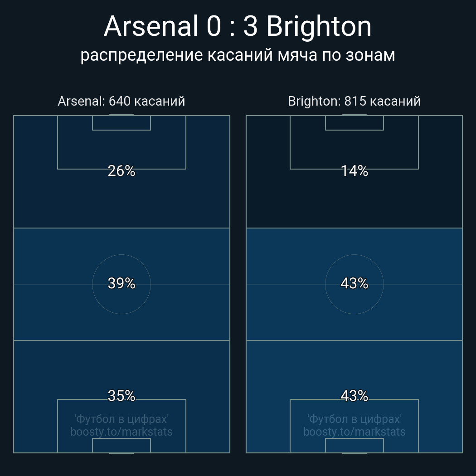The width and height of the screenshot is (476, 476).
Task: Click Arsenal's 39% midfield zone value
Action: [x=121, y=283]
